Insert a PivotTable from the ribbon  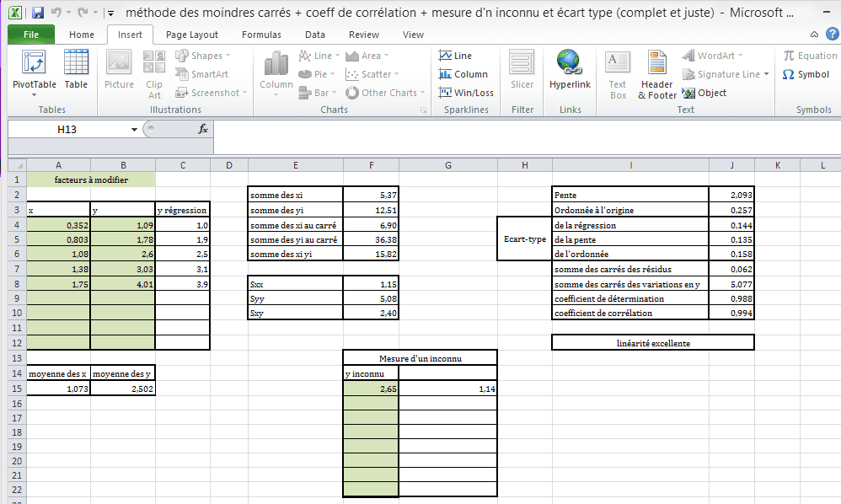34,72
